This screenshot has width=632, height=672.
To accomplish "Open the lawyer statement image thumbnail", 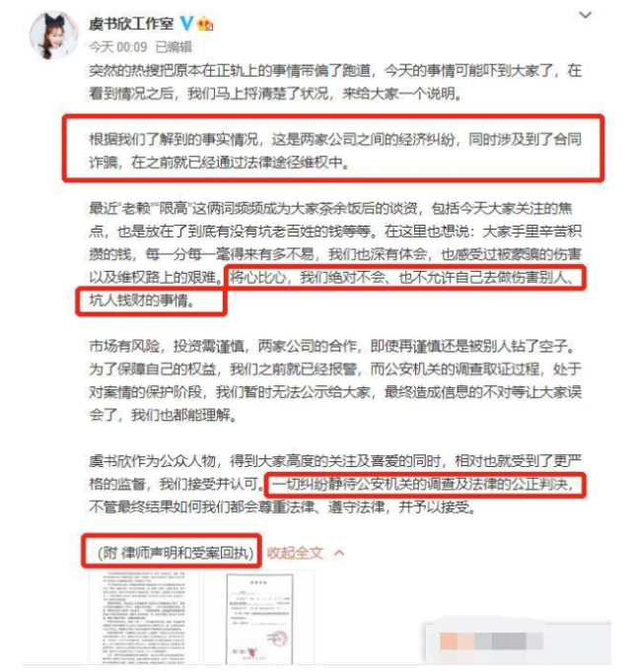I will point(144,617).
